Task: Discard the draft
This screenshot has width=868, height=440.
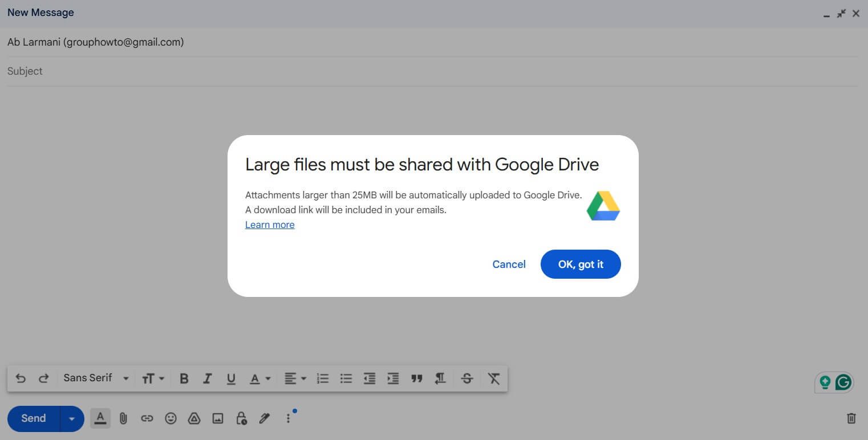Action: point(851,418)
